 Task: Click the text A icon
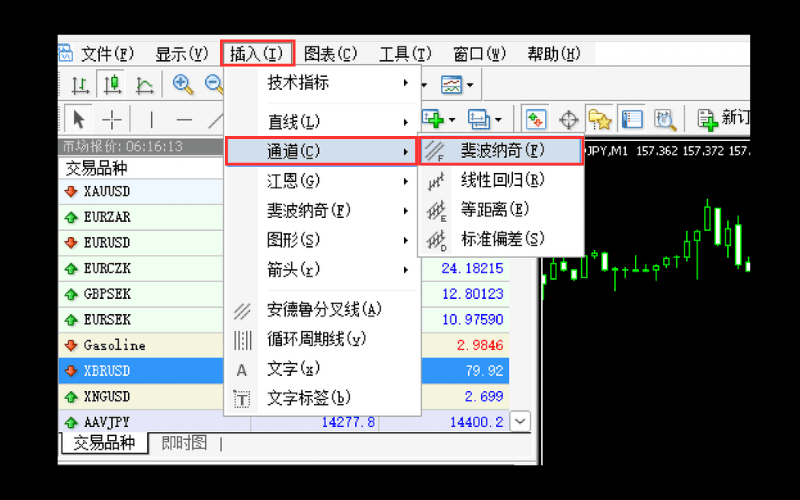242,370
